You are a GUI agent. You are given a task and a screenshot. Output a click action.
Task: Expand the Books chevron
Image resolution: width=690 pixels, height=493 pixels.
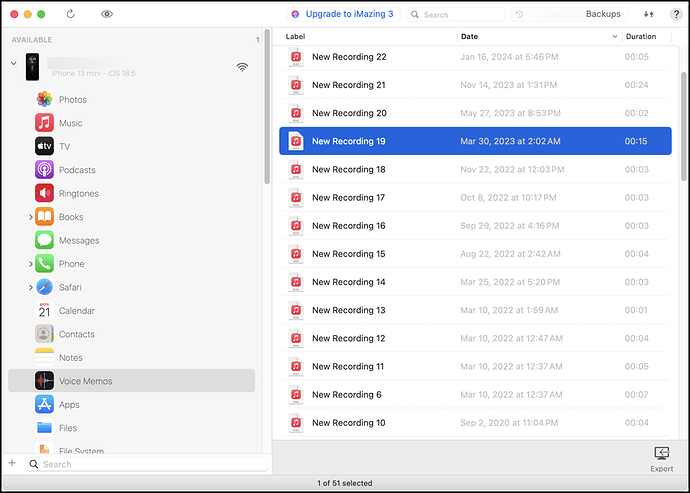[x=30, y=217]
